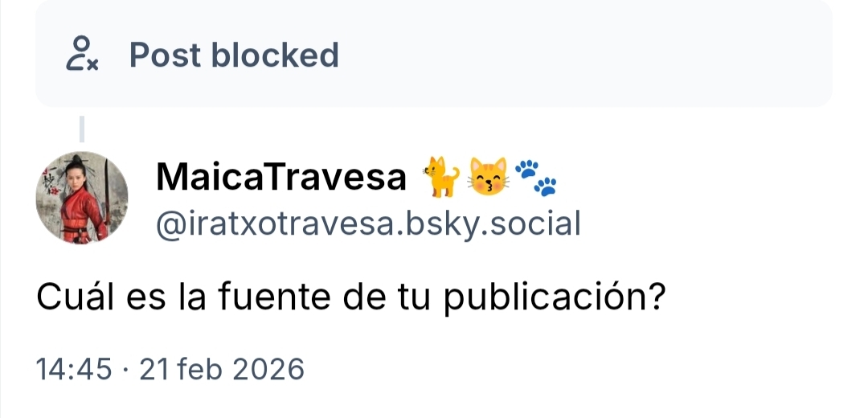Click the 14:45 timestamp

point(74,369)
